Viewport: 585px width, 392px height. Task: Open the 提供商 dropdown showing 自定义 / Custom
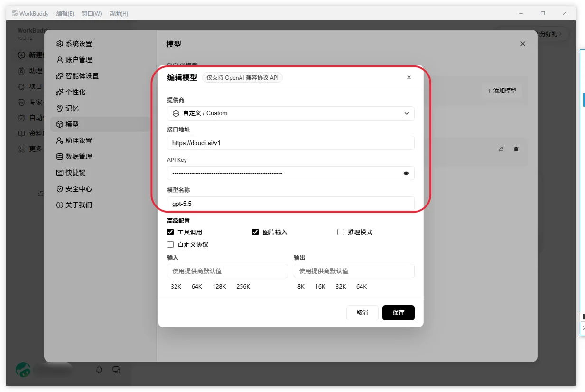(x=291, y=113)
